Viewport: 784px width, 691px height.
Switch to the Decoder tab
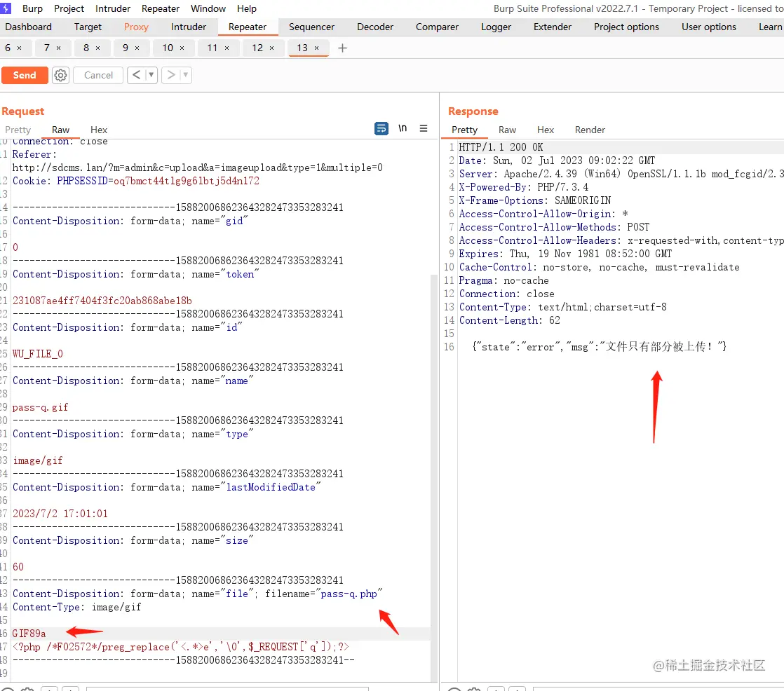click(x=375, y=27)
